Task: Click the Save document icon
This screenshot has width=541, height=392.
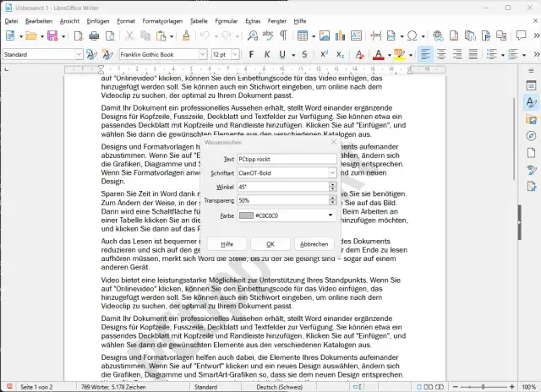Action: (52, 35)
